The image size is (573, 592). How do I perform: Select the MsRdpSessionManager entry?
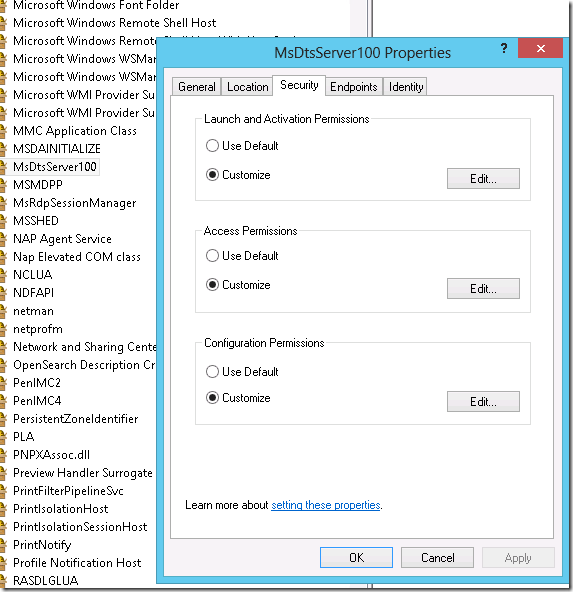pyautogui.click(x=75, y=203)
